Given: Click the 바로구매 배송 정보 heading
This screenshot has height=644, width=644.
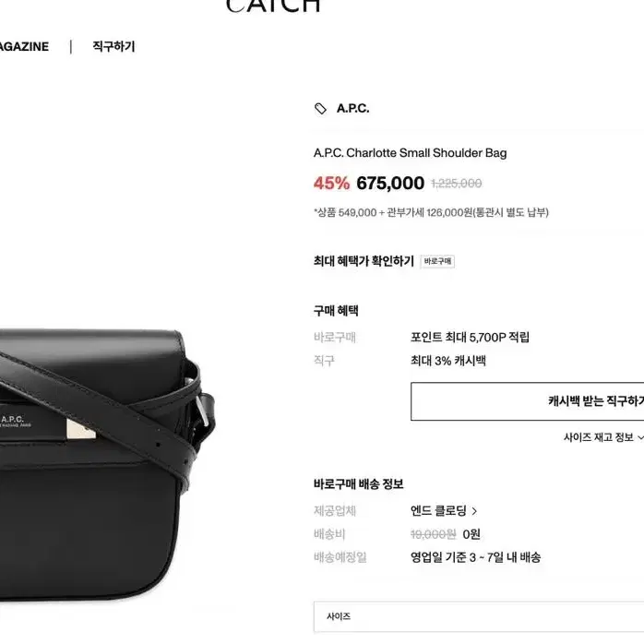Looking at the screenshot, I should [359, 483].
